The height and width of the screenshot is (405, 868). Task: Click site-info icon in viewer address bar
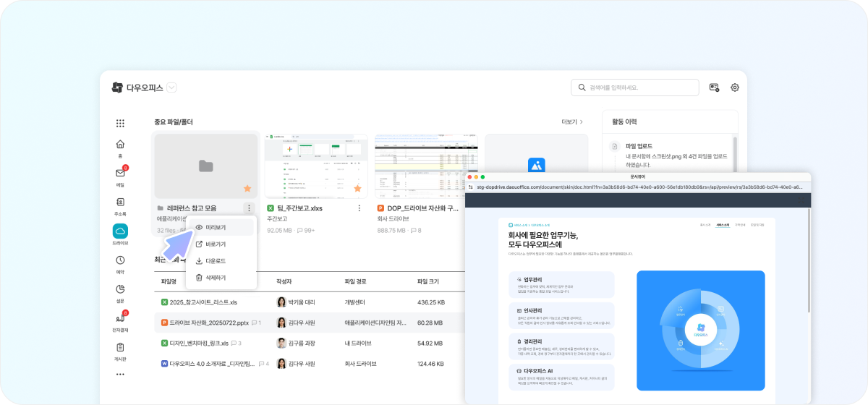coord(471,187)
